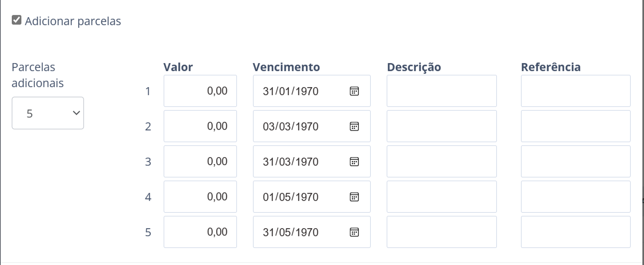Click the Vencimento date text 01/05/1970
The height and width of the screenshot is (265, 644).
[x=290, y=197]
